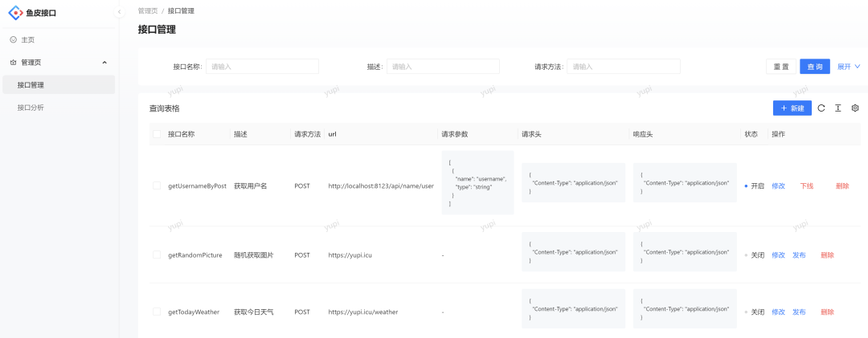Screen dimensions: 868x338
Task: Click 下线 for getUsernameByPost
Action: (806, 185)
